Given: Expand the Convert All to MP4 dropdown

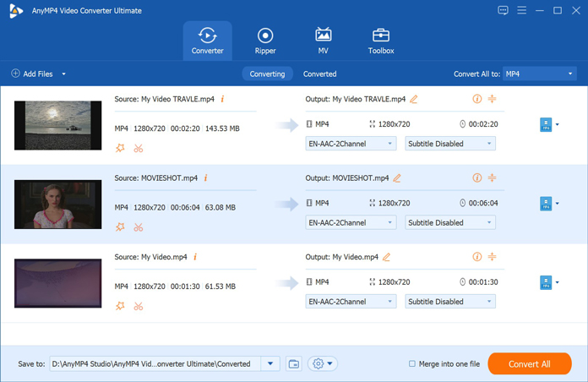Looking at the screenshot, I should 539,74.
